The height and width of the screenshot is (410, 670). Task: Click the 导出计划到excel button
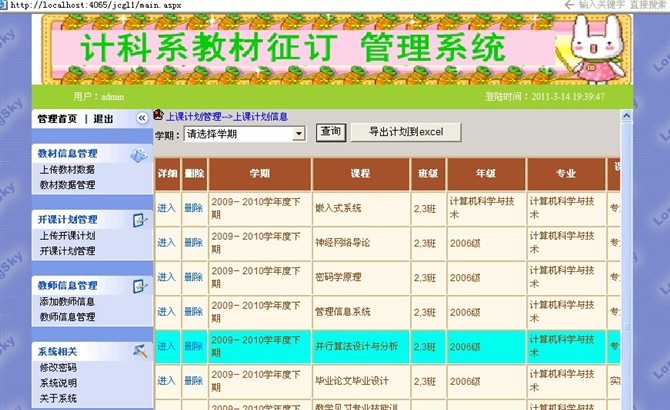(x=405, y=132)
